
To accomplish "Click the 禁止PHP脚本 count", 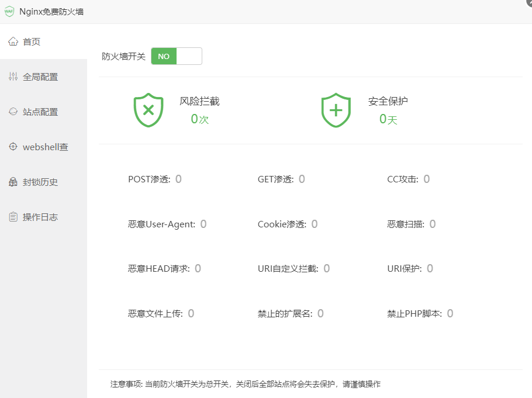I will pyautogui.click(x=450, y=313).
